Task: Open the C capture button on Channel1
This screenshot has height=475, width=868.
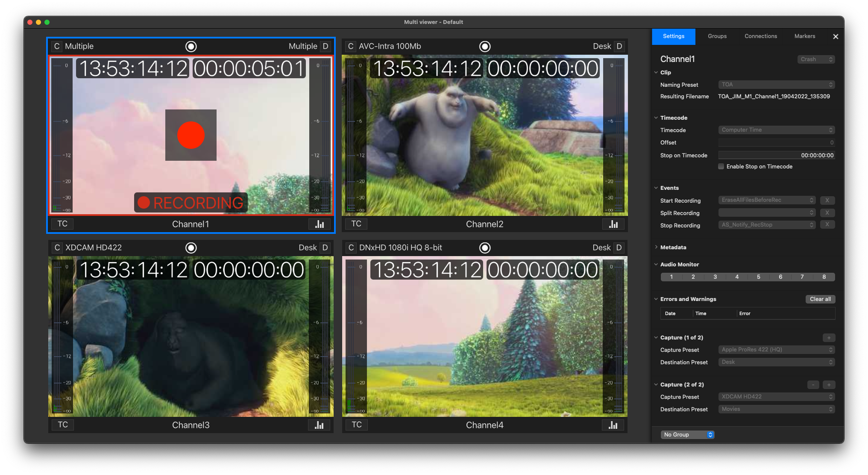Action: point(57,46)
